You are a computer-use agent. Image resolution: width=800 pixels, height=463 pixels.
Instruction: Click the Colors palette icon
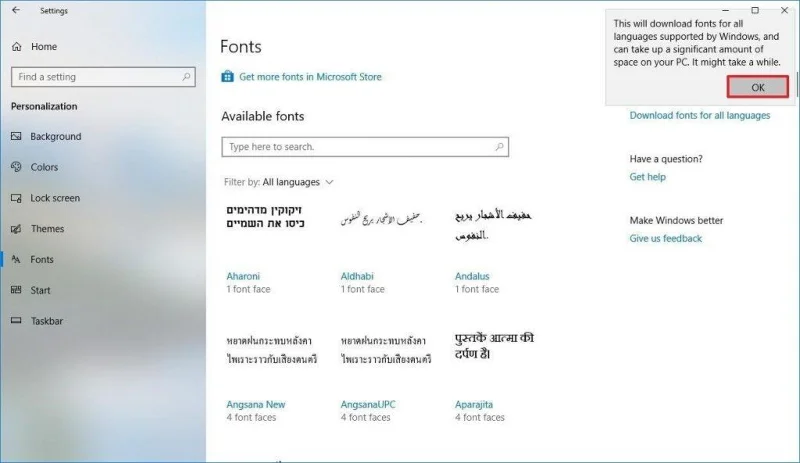(x=16, y=167)
